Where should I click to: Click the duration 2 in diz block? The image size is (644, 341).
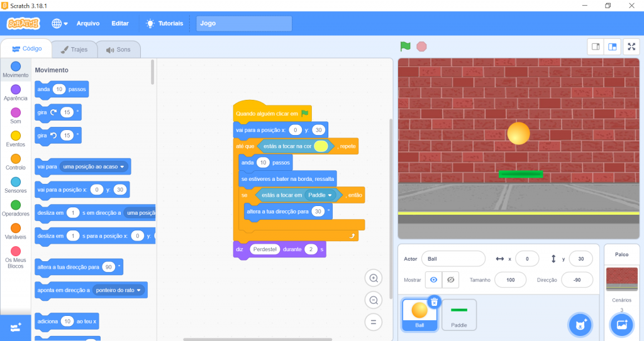(x=311, y=249)
